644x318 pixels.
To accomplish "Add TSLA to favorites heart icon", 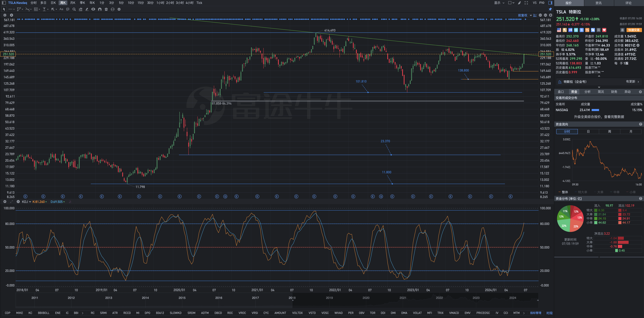I will pos(604,30).
